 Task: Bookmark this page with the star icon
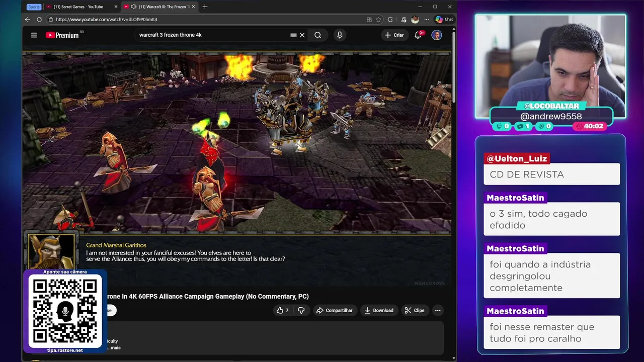tap(379, 19)
